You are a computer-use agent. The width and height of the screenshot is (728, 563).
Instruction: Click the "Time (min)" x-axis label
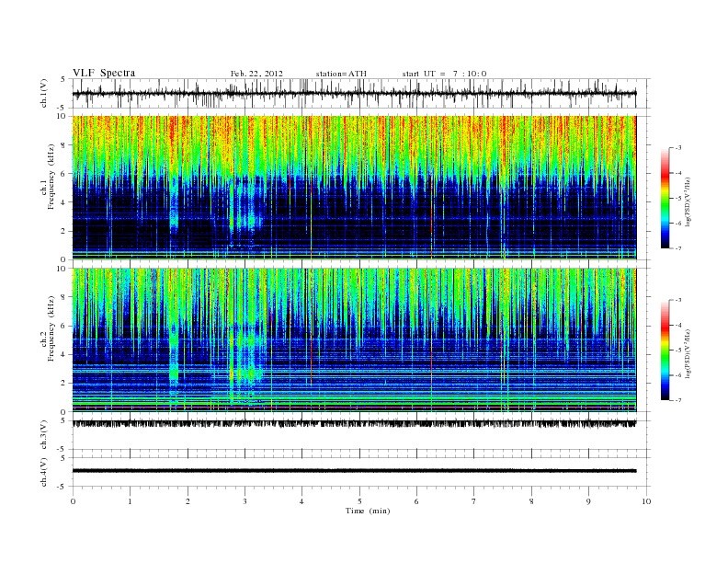coord(368,511)
